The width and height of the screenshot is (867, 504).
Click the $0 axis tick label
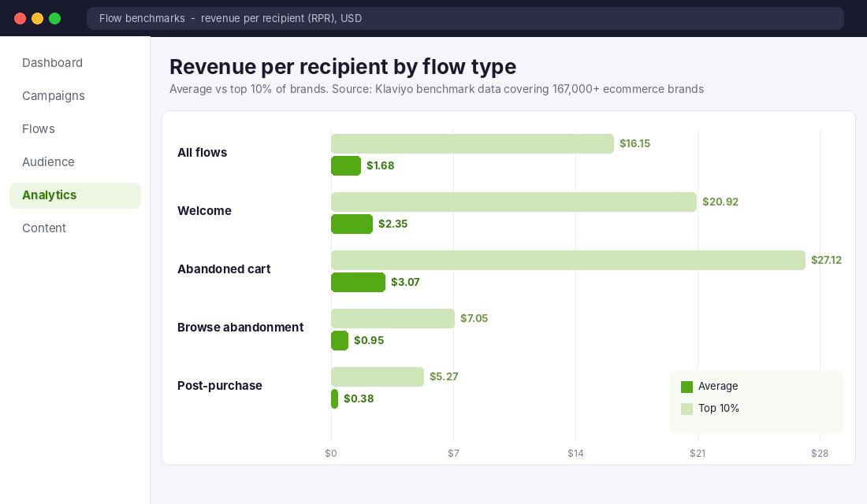tap(331, 454)
